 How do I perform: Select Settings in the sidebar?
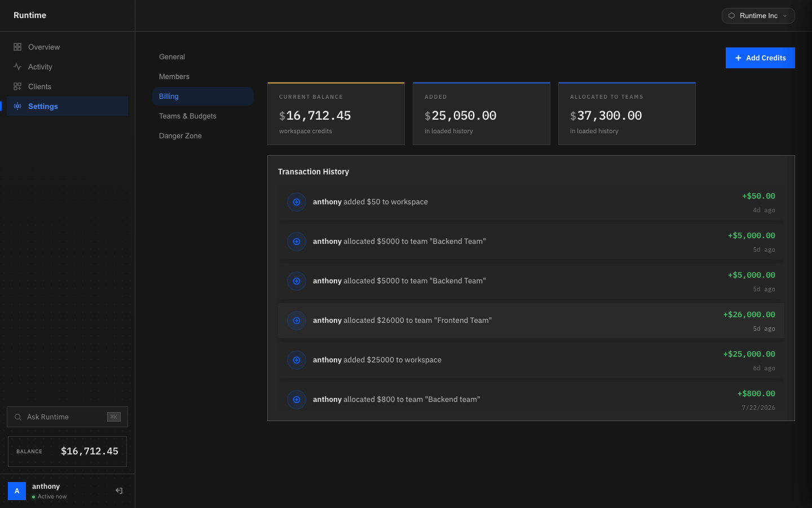pos(67,106)
